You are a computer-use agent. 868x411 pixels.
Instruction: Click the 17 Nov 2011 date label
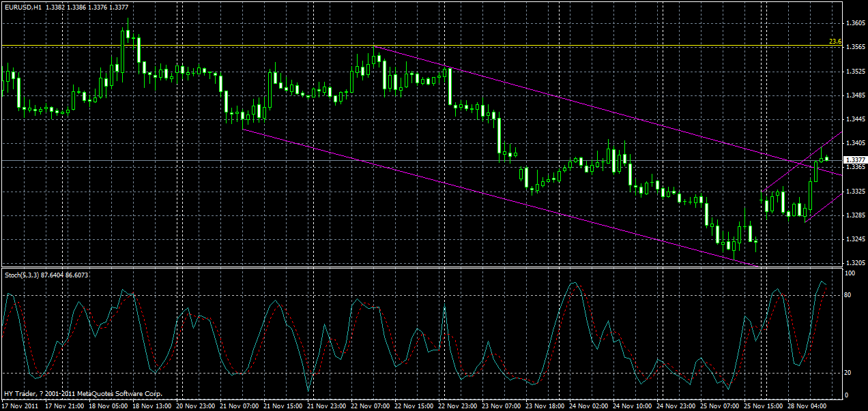pyautogui.click(x=19, y=406)
